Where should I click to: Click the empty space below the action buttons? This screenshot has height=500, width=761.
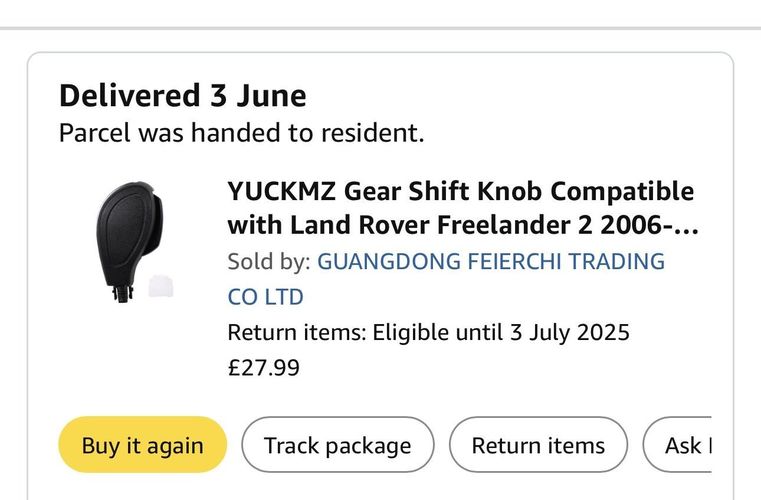(x=380, y=487)
